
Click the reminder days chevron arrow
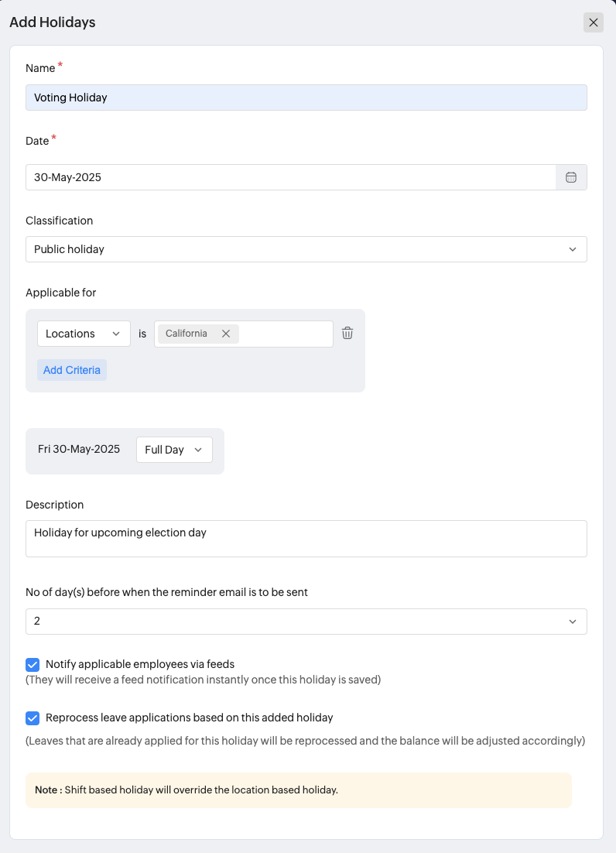573,622
